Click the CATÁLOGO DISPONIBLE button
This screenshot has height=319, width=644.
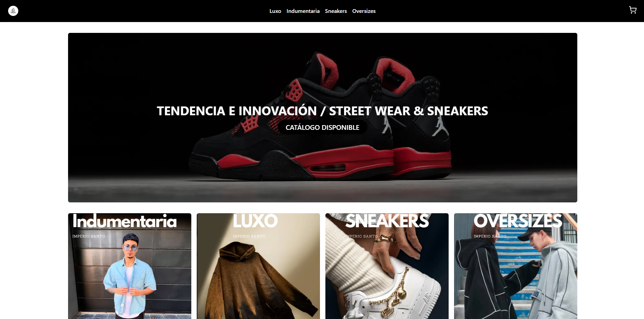pos(322,127)
